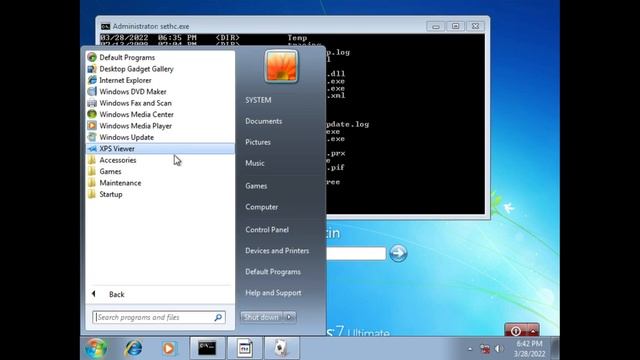Launch Desktop Gadget Gallery icon
640x360 pixels.
(92, 69)
